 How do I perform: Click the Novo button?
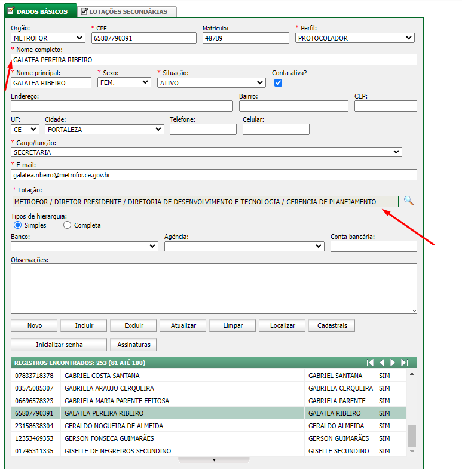pos(34,325)
